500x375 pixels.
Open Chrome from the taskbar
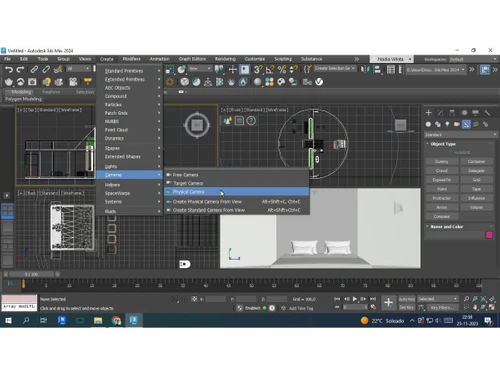pos(116,321)
